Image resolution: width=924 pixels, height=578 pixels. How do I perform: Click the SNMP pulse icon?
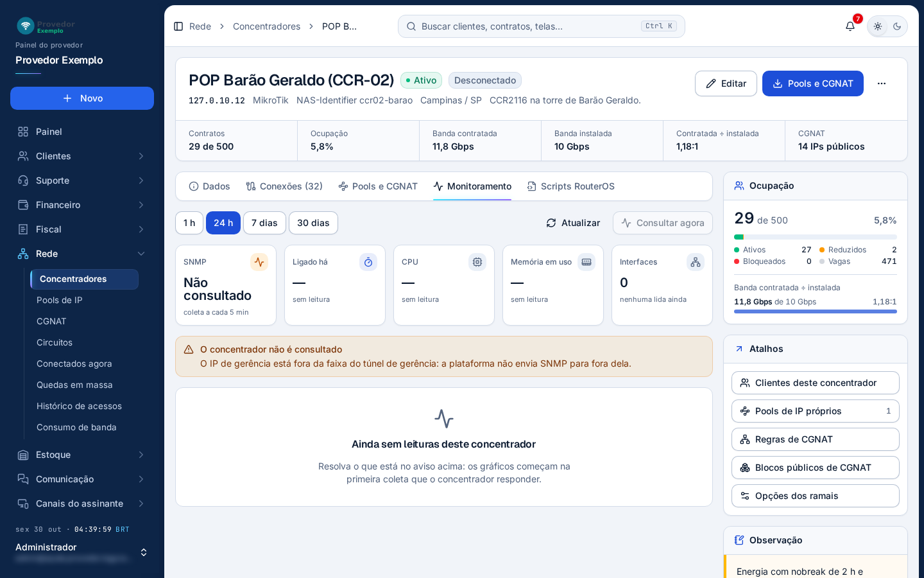point(259,262)
